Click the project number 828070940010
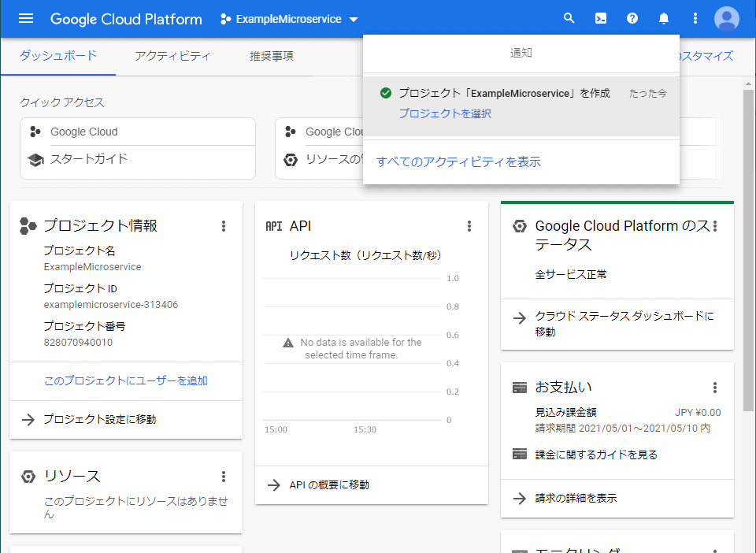This screenshot has width=756, height=553. pyautogui.click(x=78, y=343)
